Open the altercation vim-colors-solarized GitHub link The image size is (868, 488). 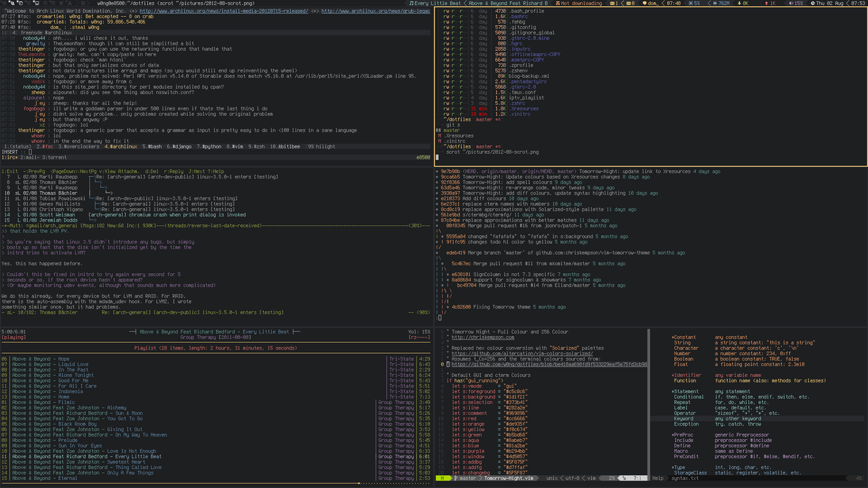point(522,354)
